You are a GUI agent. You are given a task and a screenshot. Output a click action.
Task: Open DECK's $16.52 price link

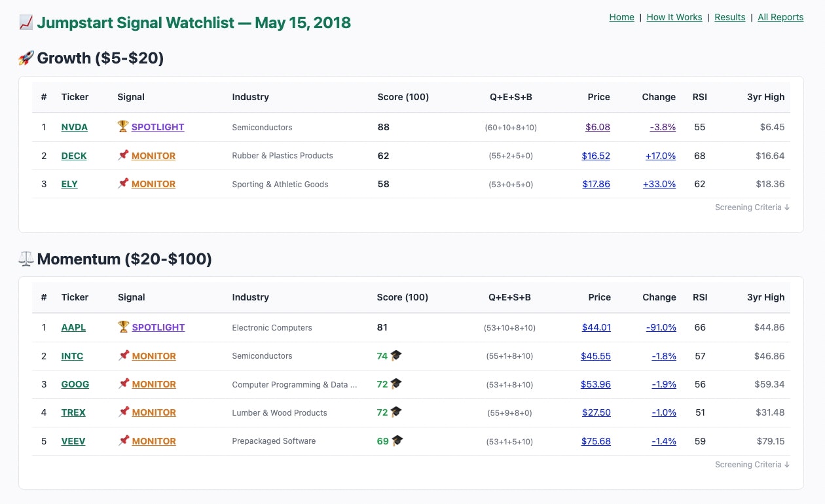tap(596, 156)
